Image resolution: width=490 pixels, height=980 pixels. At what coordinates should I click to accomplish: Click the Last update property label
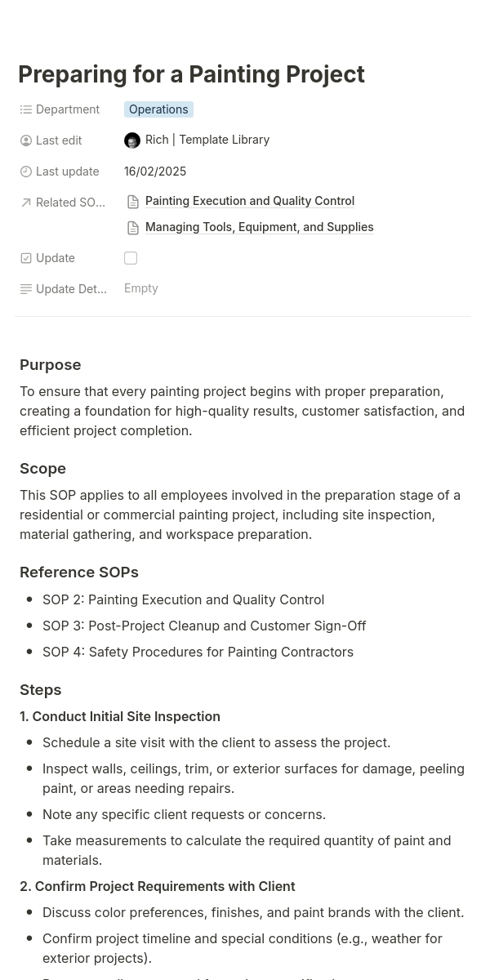pos(67,171)
